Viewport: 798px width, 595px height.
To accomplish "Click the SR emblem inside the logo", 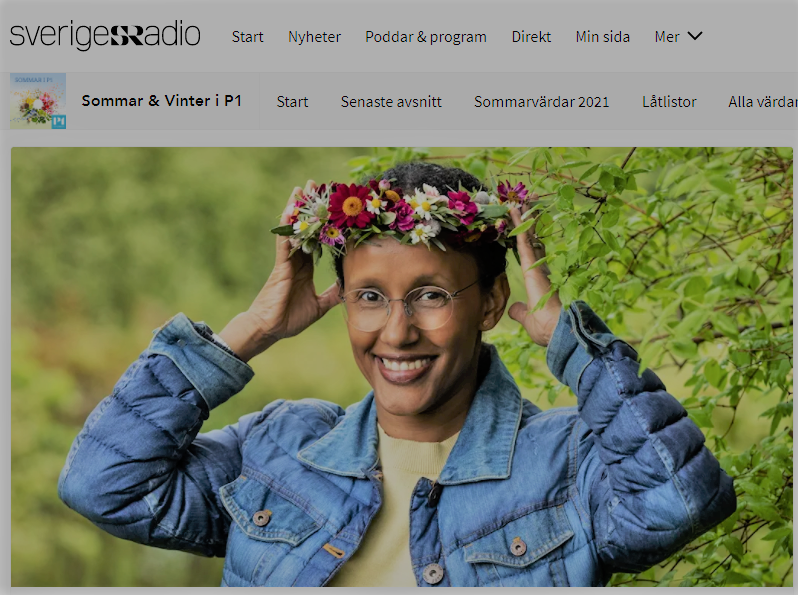I will point(127,35).
